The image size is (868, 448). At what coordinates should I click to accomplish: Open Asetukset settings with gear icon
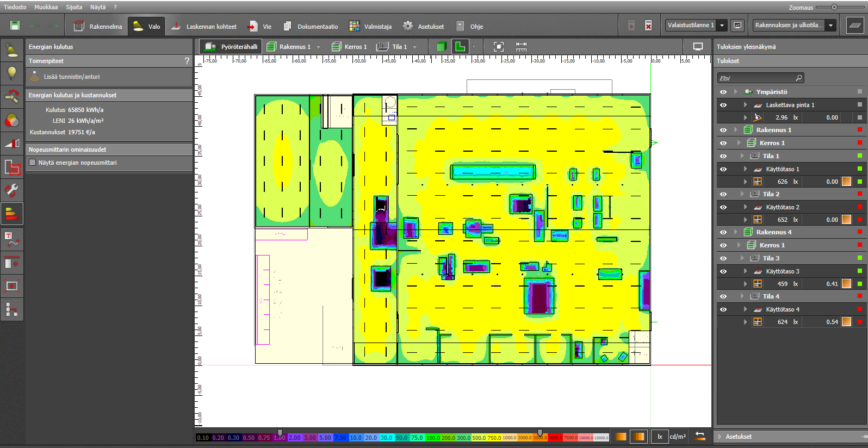tap(423, 26)
